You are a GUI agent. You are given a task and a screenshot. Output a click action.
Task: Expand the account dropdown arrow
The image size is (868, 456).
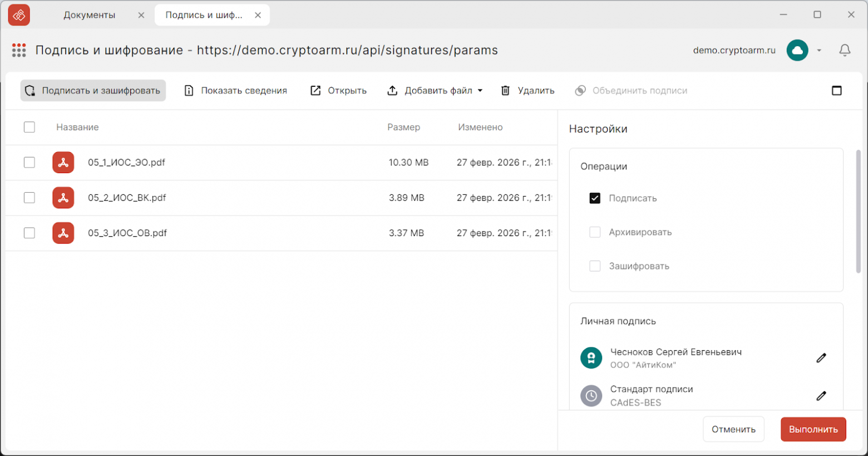pos(819,51)
